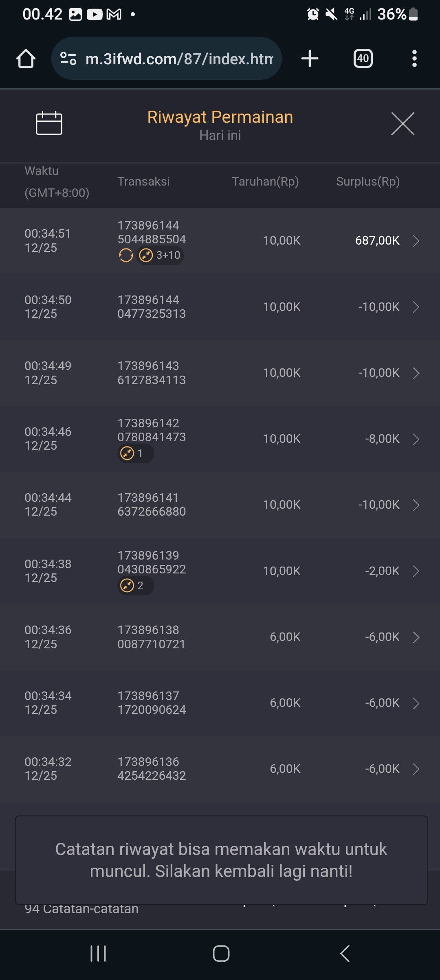Tap the browser home icon
Viewport: 440px width, 980px height.
pyautogui.click(x=26, y=59)
